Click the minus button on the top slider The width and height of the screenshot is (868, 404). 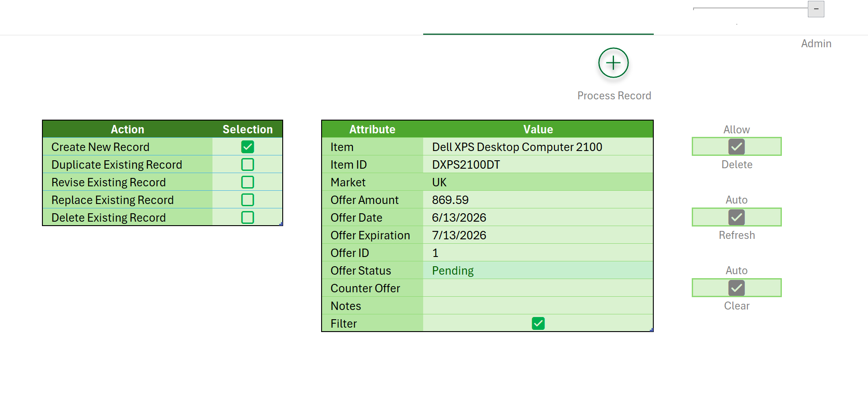coord(816,9)
